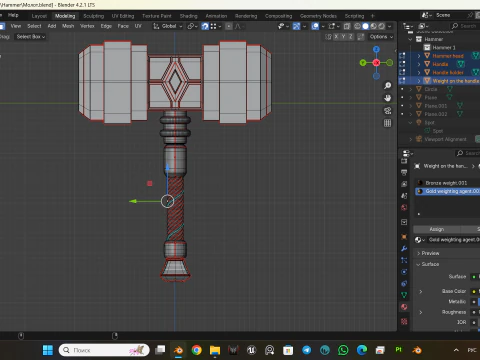Open Object Data mesh properties tab
The width and height of the screenshot is (480, 360).
(404, 295)
